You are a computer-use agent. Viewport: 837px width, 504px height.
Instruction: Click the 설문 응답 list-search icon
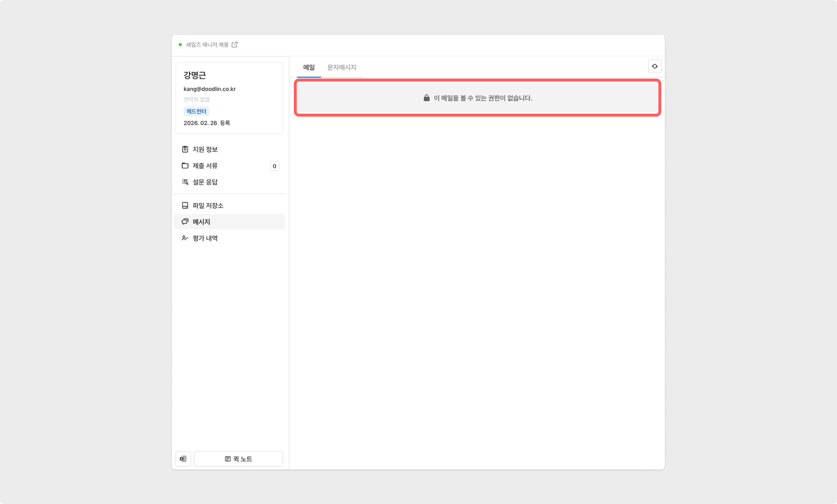[x=185, y=182]
